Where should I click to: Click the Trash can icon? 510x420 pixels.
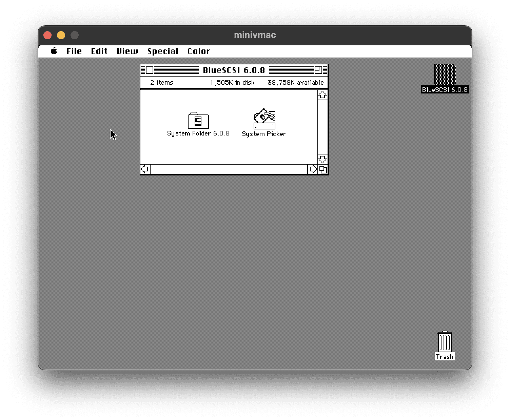pos(445,342)
